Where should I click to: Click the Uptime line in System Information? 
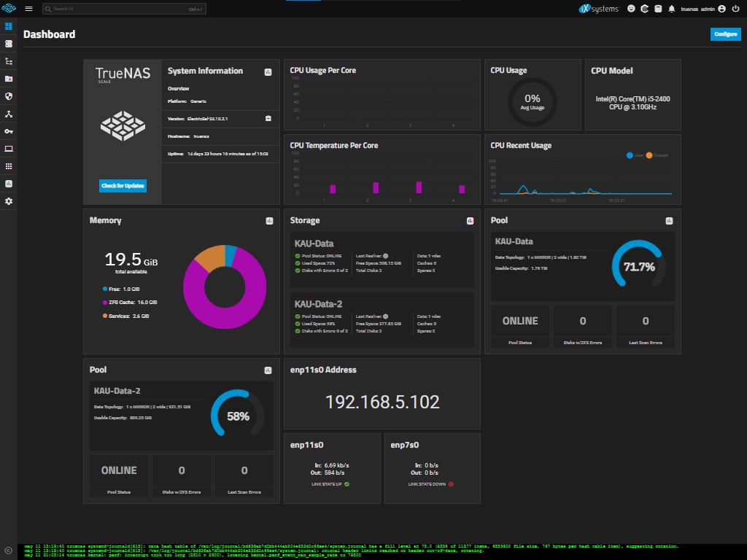point(218,154)
